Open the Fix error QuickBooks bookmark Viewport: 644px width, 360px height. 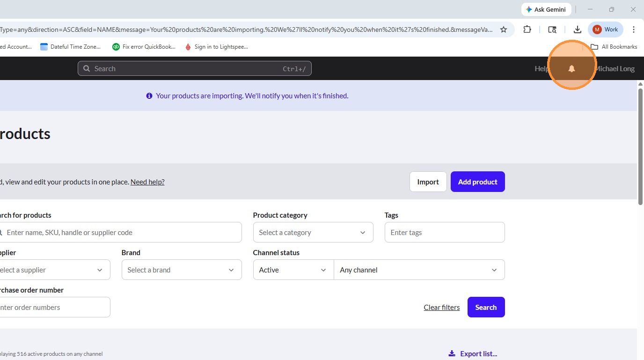coord(144,47)
